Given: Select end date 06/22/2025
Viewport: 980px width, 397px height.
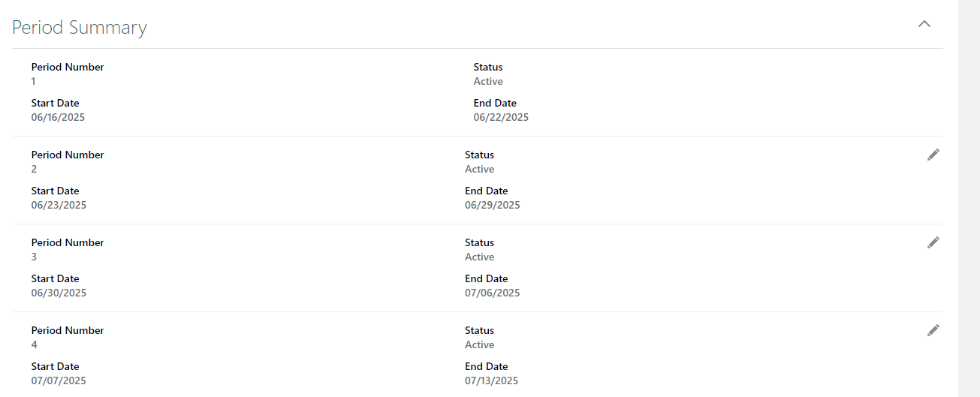Looking at the screenshot, I should pyautogui.click(x=501, y=117).
